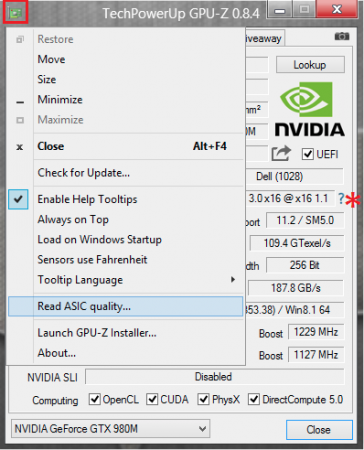Click the 1229 MHz boost value
Image resolution: width=364 pixels, height=450 pixels.
(316, 332)
